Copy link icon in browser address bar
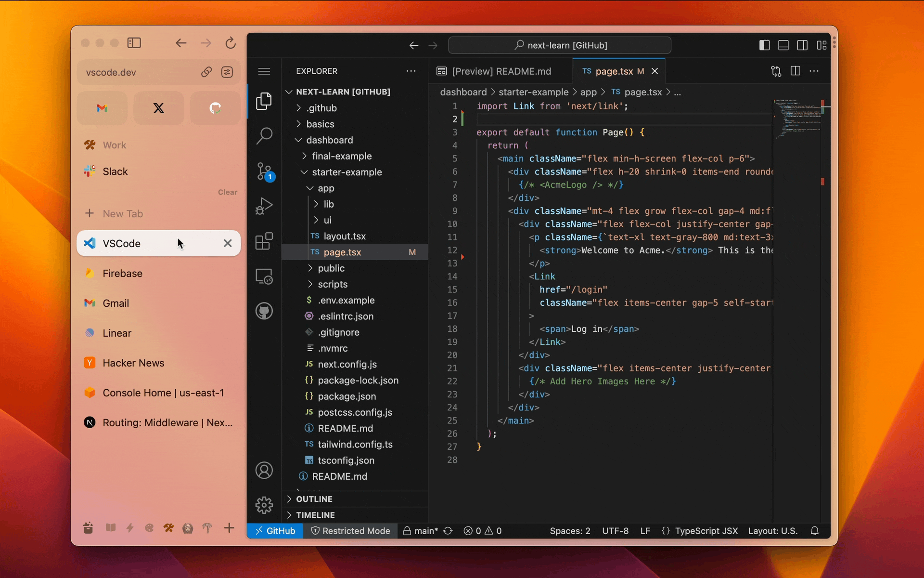This screenshot has width=924, height=578. (206, 72)
